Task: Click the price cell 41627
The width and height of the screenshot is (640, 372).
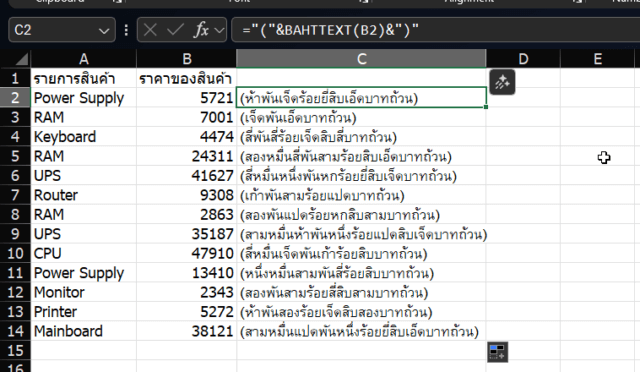Action: click(x=187, y=175)
